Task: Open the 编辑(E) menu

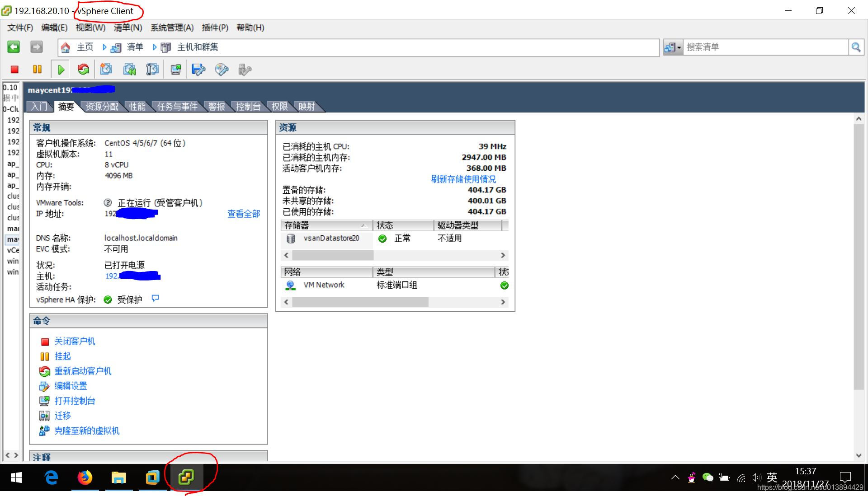Action: (54, 28)
